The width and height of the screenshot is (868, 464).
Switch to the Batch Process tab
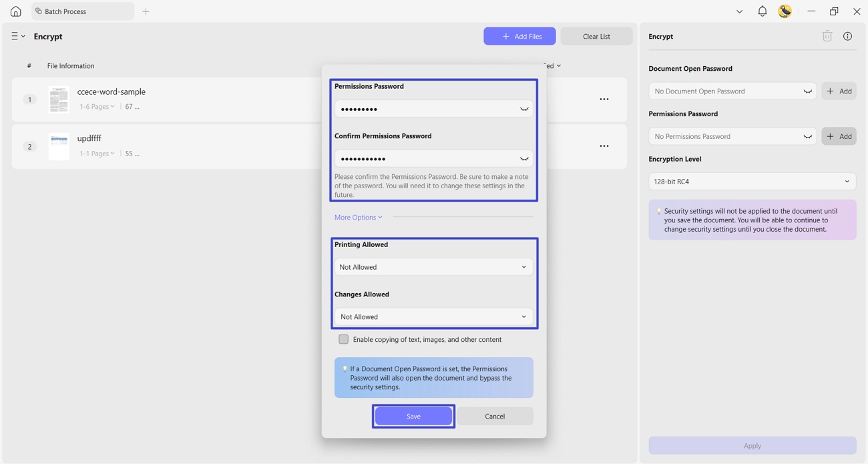[x=83, y=11]
